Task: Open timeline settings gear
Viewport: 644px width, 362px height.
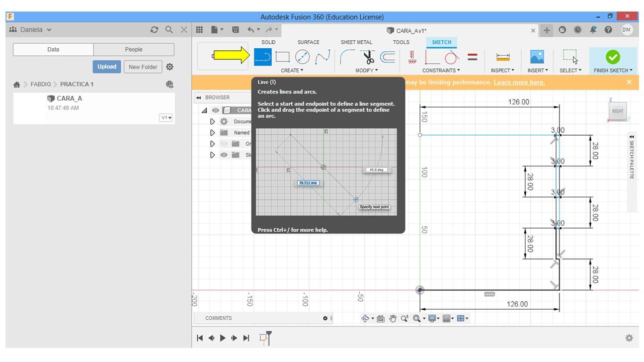Action: [x=629, y=338]
